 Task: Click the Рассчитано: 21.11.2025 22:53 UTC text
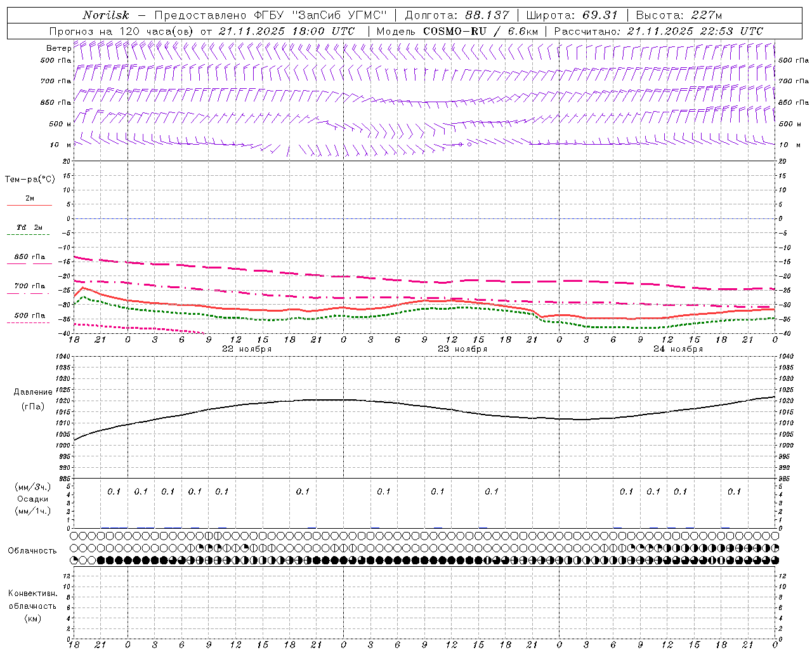[x=658, y=31]
